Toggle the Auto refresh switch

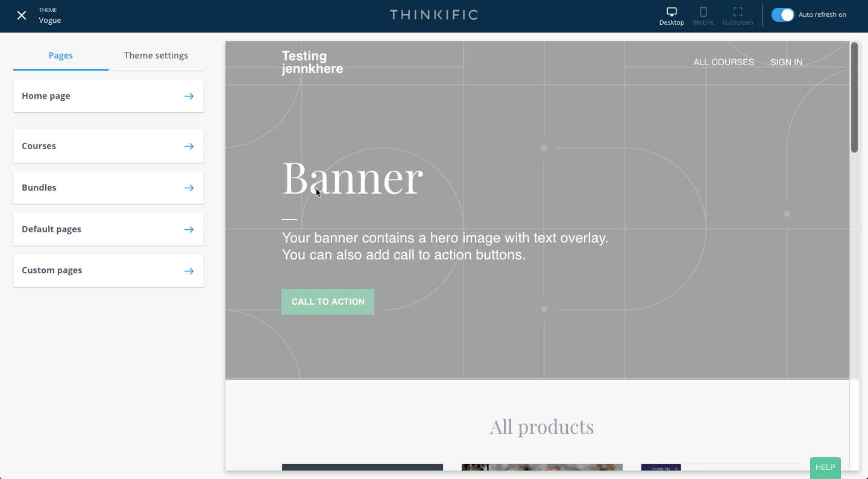tap(783, 15)
